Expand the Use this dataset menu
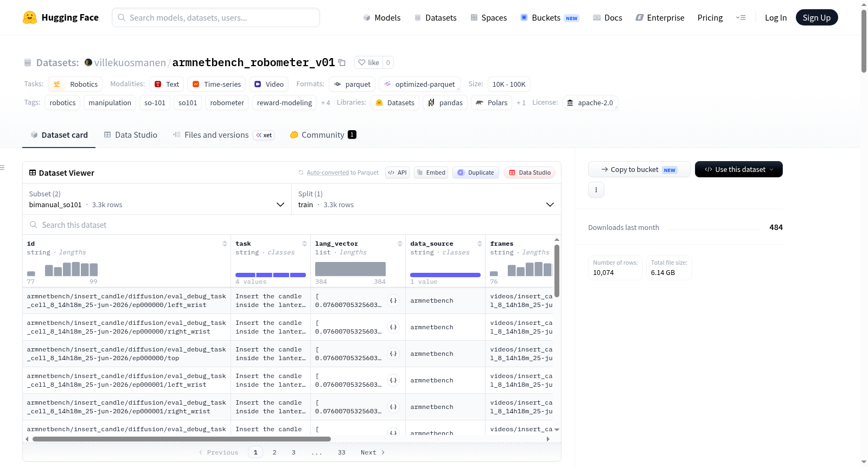This screenshot has width=868, height=467. pyautogui.click(x=738, y=169)
